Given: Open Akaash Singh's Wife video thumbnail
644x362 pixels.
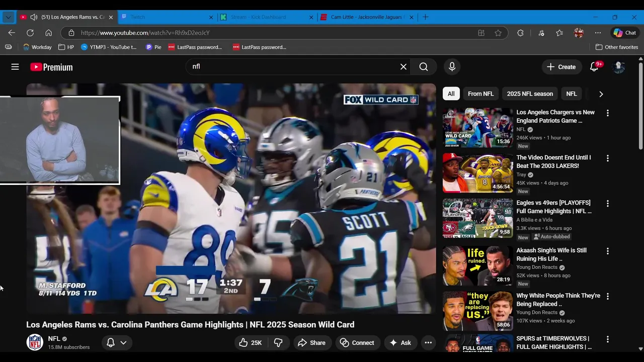Looking at the screenshot, I should (x=477, y=265).
